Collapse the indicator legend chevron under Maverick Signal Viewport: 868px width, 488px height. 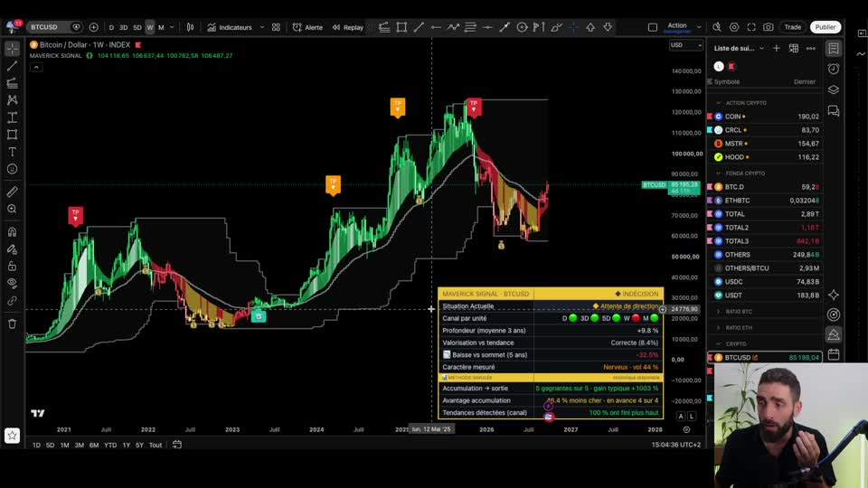36,68
